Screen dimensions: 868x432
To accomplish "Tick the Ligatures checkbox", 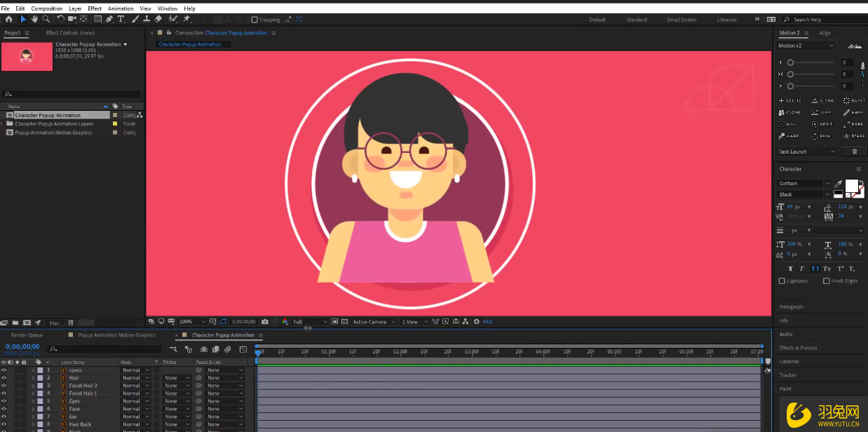I will pos(782,281).
